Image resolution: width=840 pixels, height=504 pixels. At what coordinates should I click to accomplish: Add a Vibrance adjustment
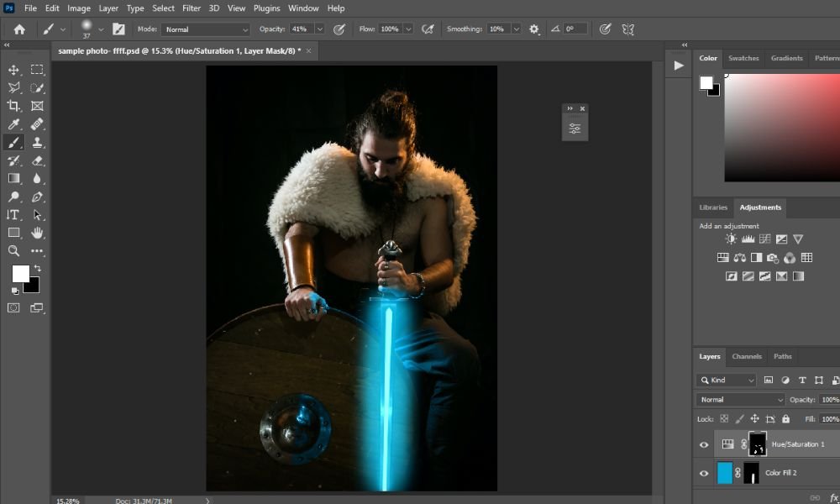point(798,239)
